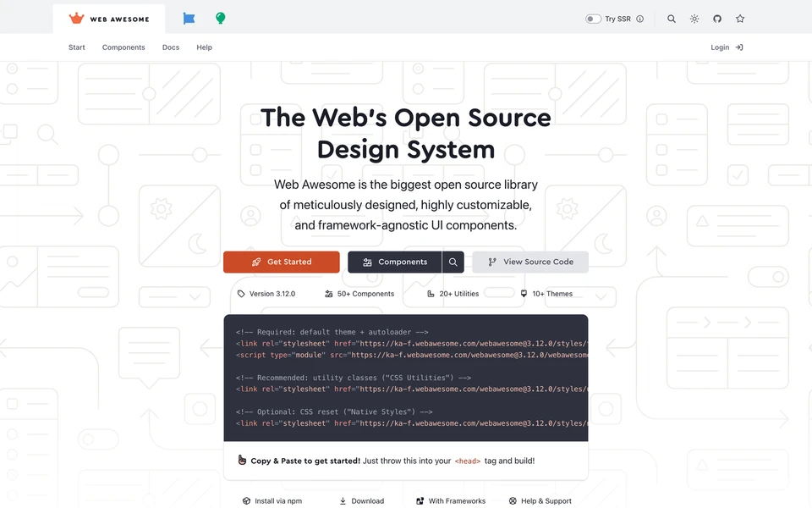This screenshot has width=812, height=508.
Task: Click the star icon in top bar
Action: 740,19
